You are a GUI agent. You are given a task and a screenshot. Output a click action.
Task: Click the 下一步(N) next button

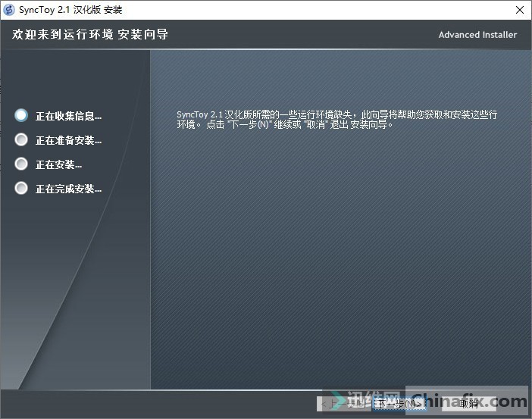coord(399,404)
